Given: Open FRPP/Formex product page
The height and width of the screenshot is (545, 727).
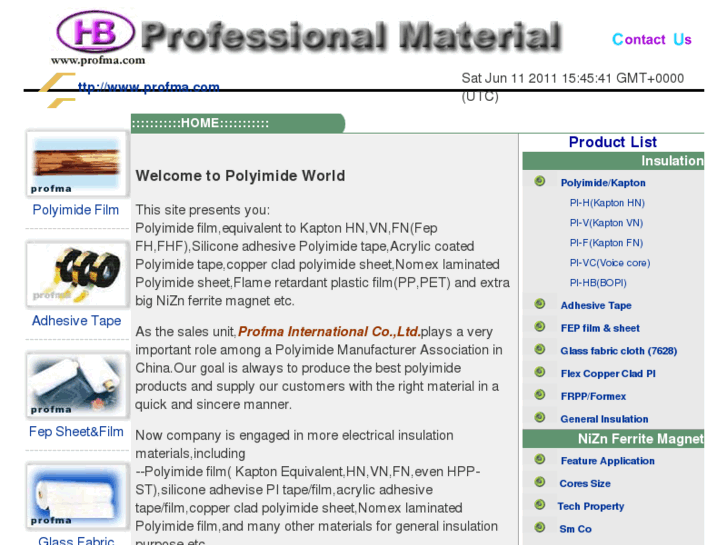Looking at the screenshot, I should point(593,396).
